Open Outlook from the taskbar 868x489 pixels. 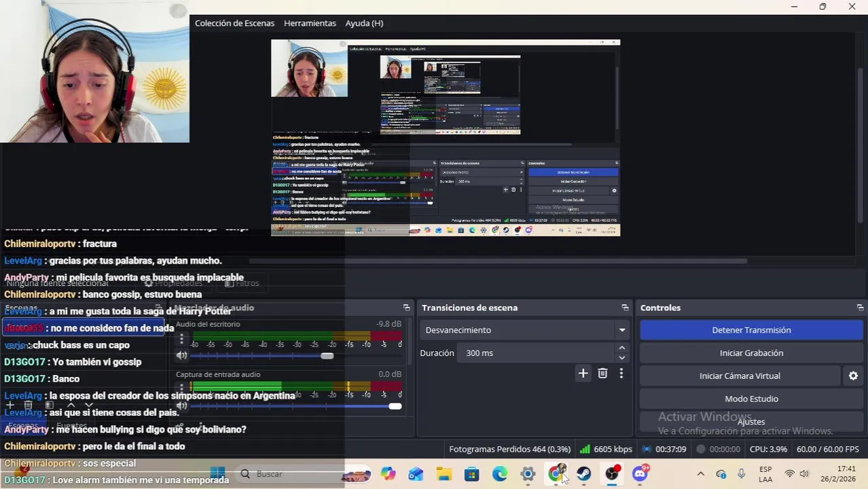click(416, 474)
